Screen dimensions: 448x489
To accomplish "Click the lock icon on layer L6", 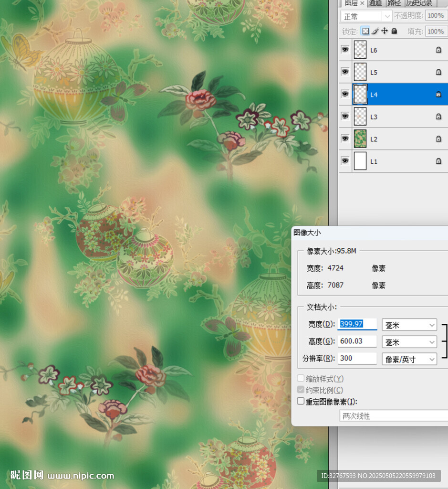I will click(x=438, y=50).
